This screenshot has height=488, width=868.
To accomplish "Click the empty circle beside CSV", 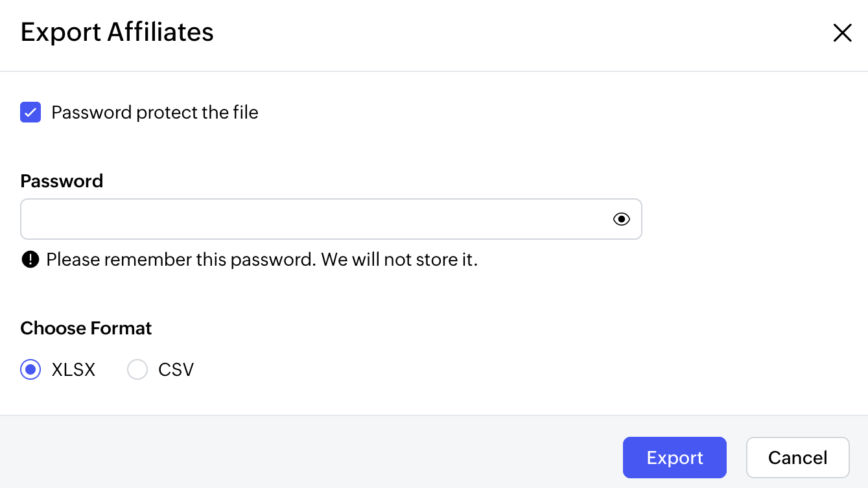I will (137, 369).
